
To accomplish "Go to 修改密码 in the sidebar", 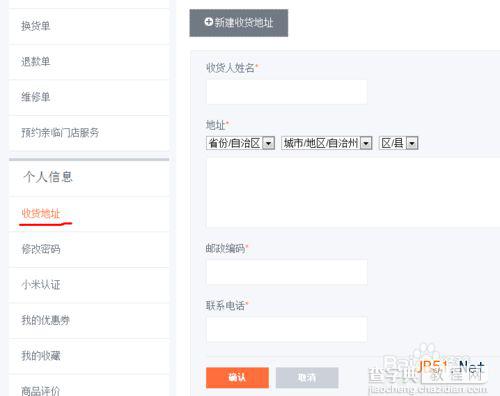I will (41, 249).
